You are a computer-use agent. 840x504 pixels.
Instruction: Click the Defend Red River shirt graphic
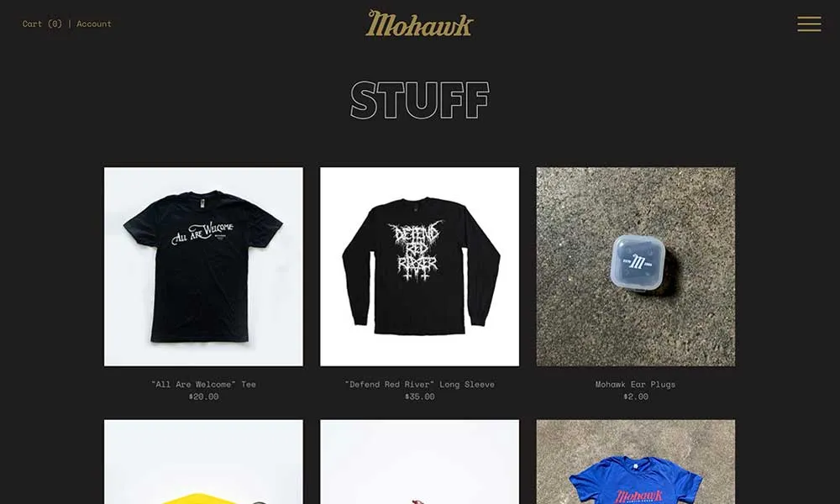click(x=417, y=251)
